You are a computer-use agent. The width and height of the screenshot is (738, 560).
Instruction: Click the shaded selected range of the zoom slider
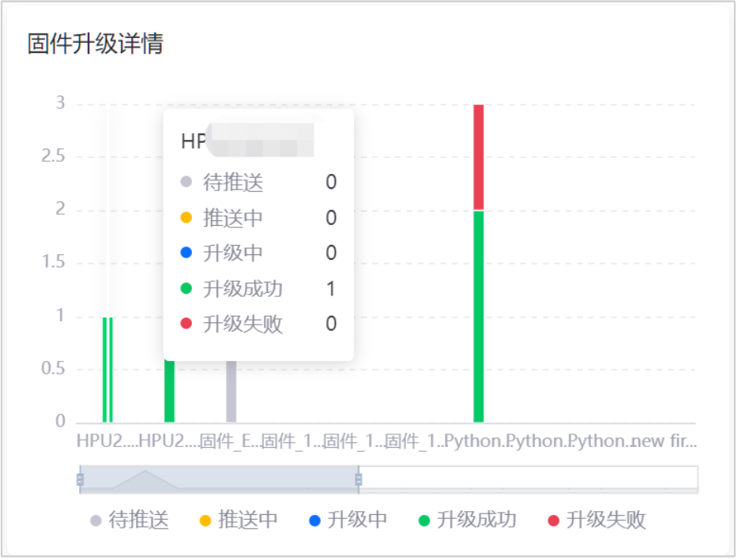[237, 479]
